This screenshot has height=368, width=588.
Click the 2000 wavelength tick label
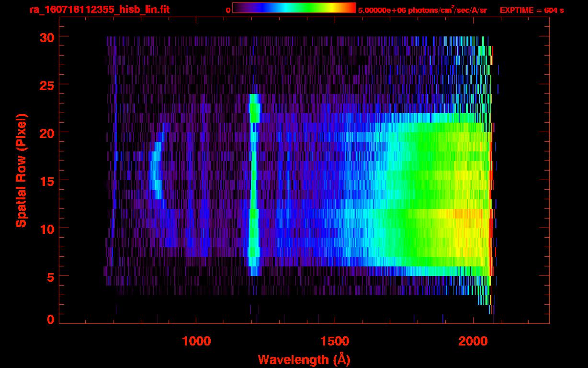473,341
